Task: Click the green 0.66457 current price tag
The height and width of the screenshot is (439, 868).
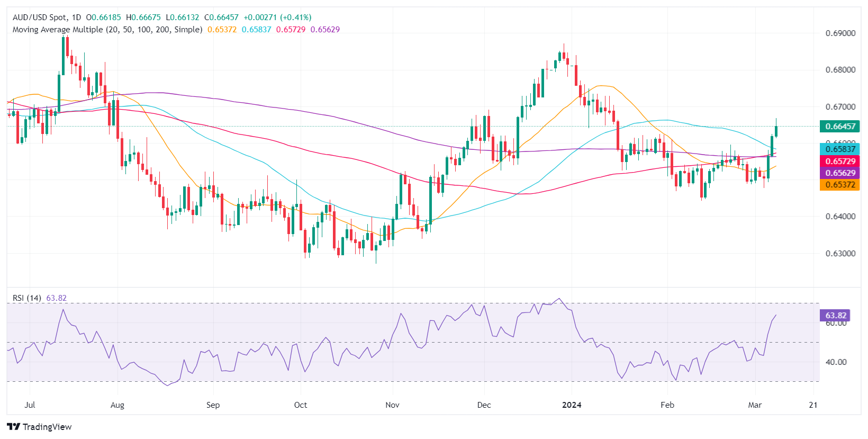Action: pos(839,126)
